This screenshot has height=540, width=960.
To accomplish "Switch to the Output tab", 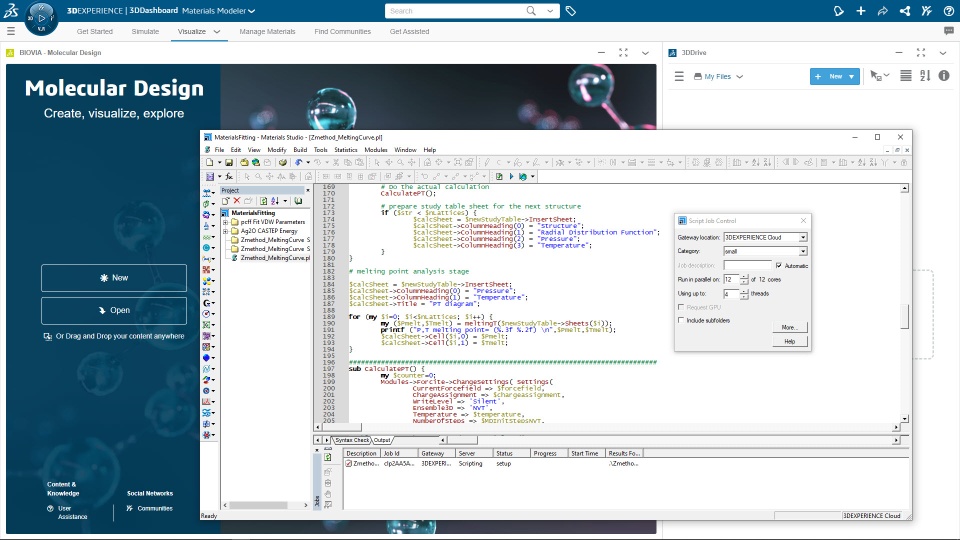I will coord(382,440).
